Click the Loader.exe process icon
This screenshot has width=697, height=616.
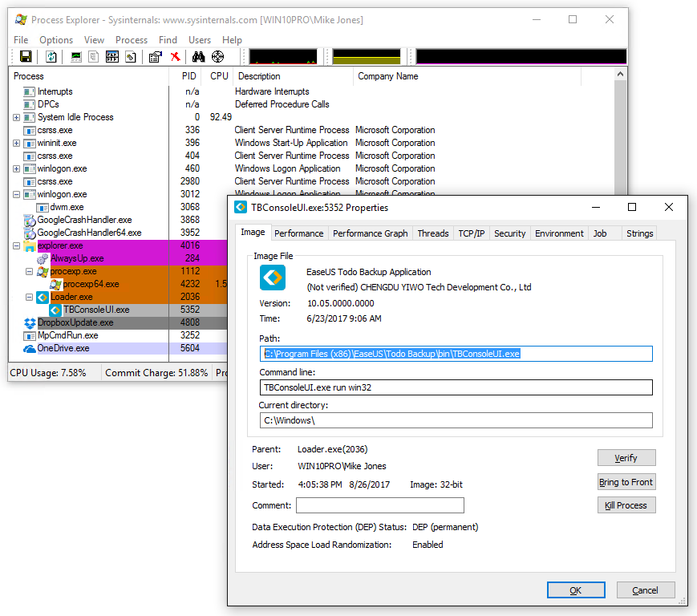click(43, 297)
